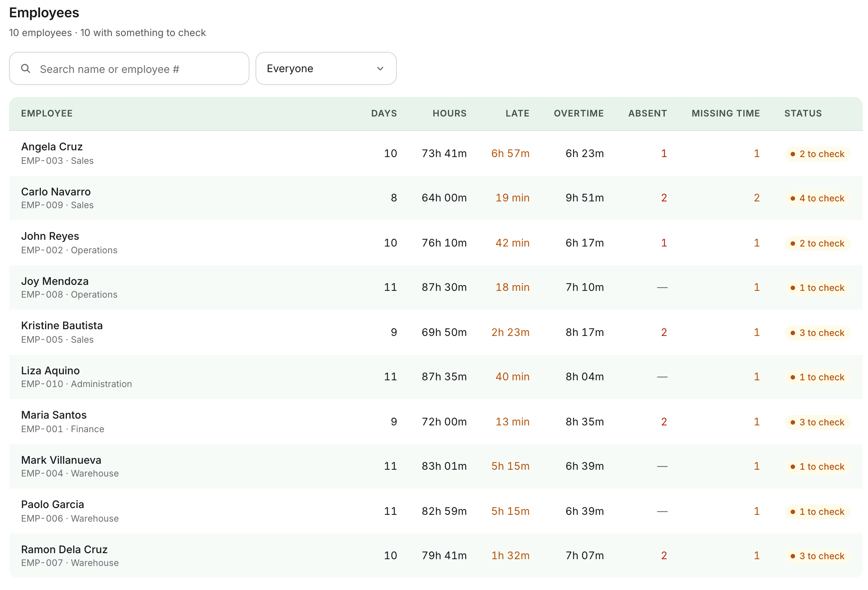Click Maria Santos's 3 to check badge
868x590 pixels.
817,422
